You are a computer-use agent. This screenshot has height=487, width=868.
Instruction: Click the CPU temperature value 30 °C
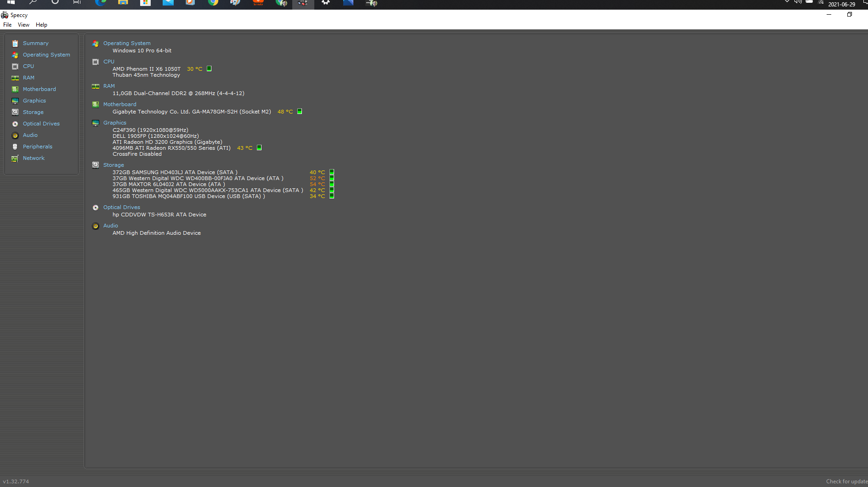(194, 69)
